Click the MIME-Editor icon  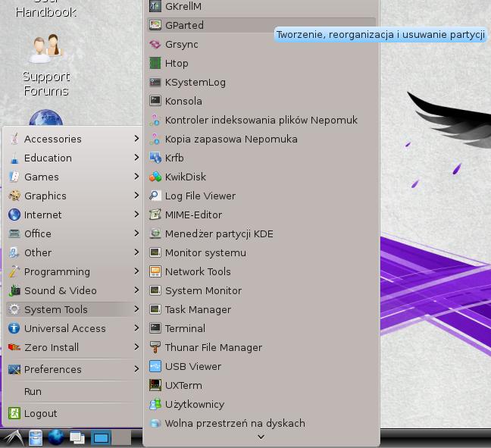[x=155, y=215]
